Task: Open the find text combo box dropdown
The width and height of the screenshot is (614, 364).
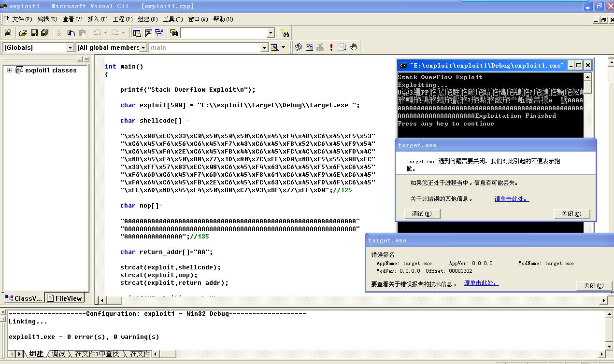Action: [271, 33]
